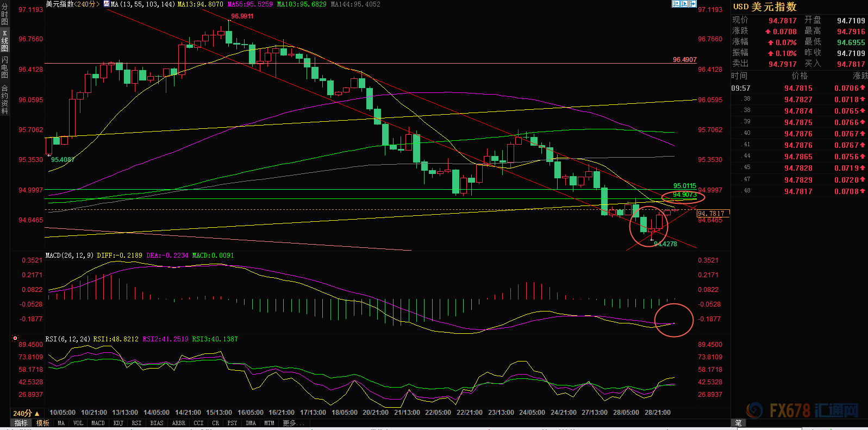868x430 pixels.
Task: Switch indicator to DMA
Action: pyautogui.click(x=251, y=423)
